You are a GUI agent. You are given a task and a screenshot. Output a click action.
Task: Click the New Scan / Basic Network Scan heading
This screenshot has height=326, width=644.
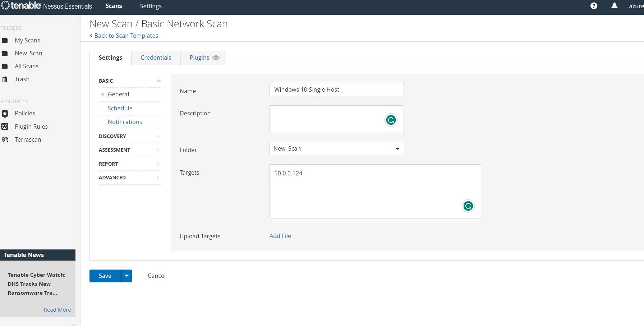tap(158, 24)
